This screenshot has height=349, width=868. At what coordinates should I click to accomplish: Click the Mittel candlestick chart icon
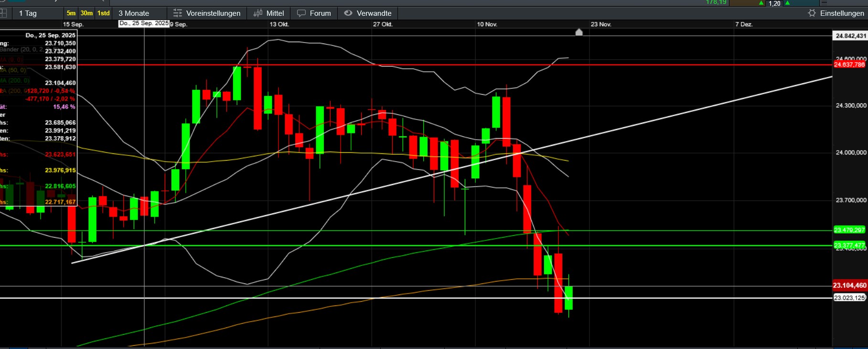point(258,13)
